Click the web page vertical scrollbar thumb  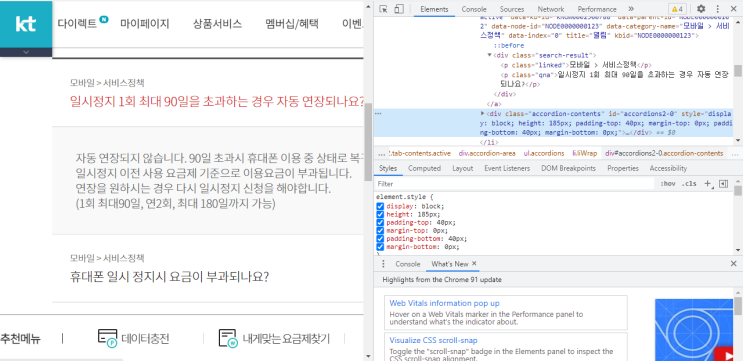tap(368, 142)
